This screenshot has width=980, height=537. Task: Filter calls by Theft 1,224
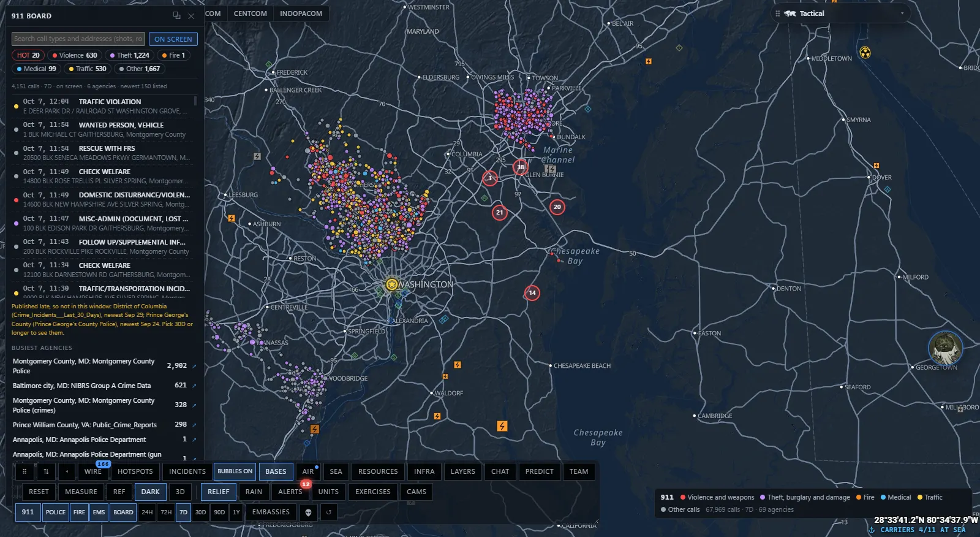(129, 55)
